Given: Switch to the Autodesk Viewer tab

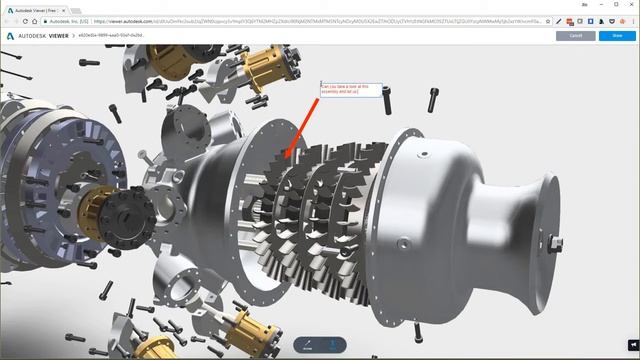Looking at the screenshot, I should [x=36, y=10].
